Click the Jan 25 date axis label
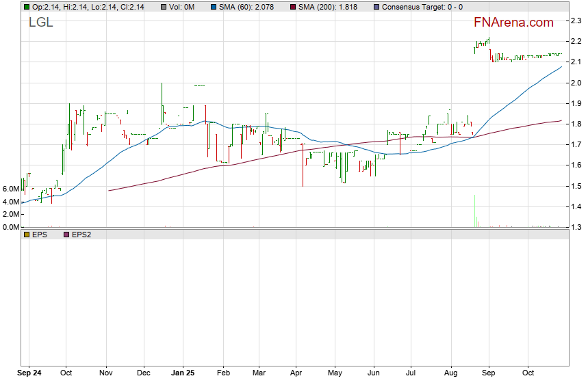 [183, 374]
